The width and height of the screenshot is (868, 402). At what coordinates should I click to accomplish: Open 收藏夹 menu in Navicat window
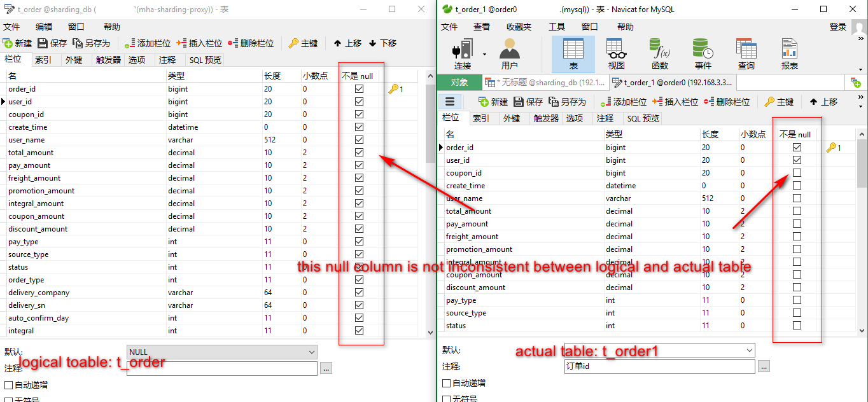coord(519,27)
